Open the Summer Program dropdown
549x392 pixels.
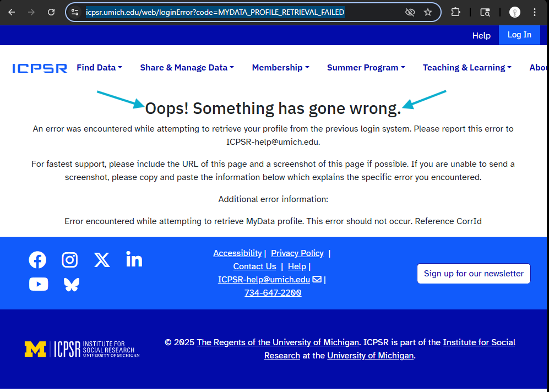coord(366,68)
